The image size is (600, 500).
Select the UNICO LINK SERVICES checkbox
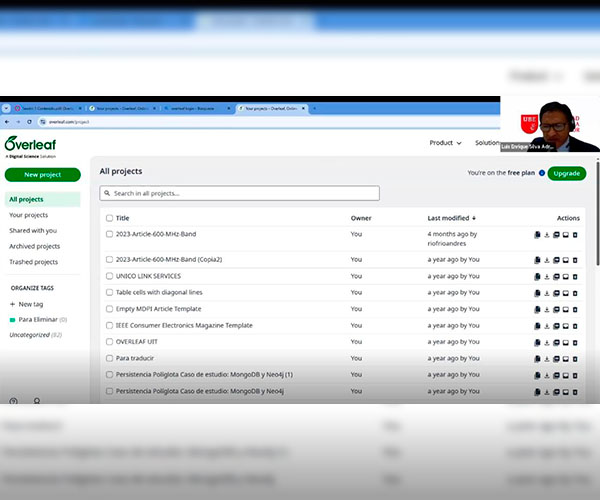pyautogui.click(x=109, y=276)
